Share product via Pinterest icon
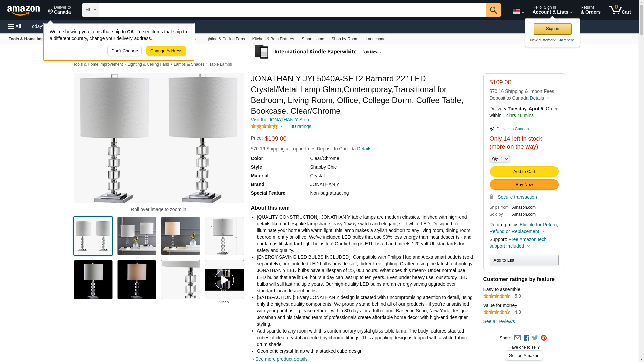Screen dimensions: 644x362 click(x=543, y=338)
